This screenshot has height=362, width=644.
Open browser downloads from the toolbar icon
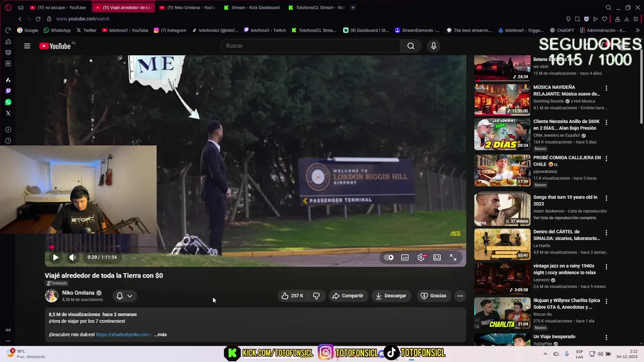coord(626,19)
